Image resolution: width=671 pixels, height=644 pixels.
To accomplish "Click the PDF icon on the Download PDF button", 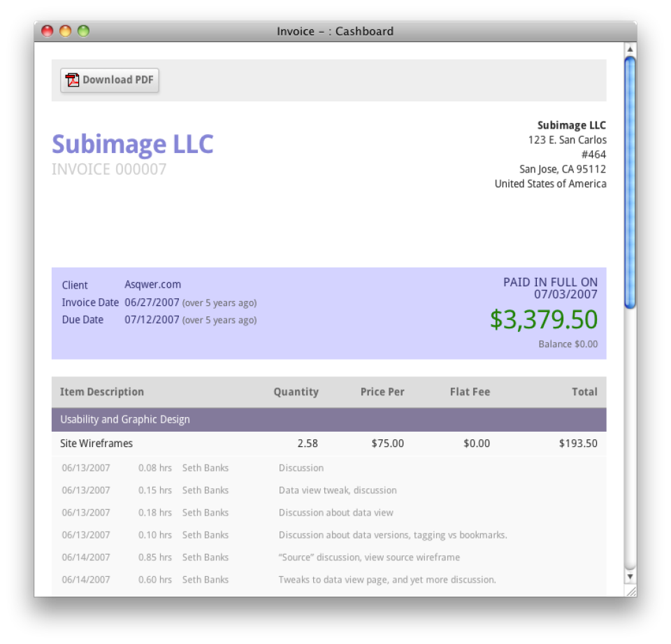I will click(72, 80).
